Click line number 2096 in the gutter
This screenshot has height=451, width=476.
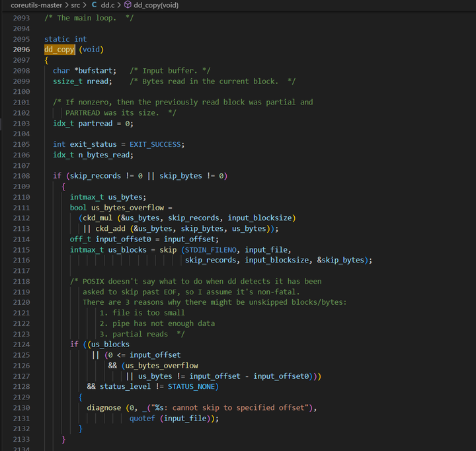coord(21,50)
